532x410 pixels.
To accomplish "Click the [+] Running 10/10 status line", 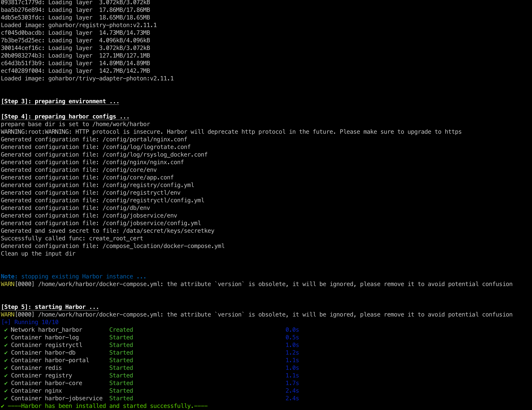I will (30, 322).
